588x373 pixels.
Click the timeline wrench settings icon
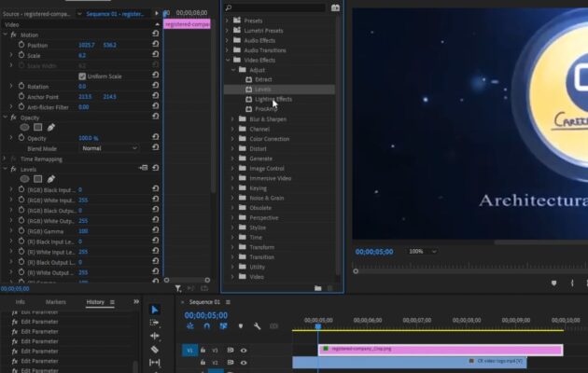point(257,326)
